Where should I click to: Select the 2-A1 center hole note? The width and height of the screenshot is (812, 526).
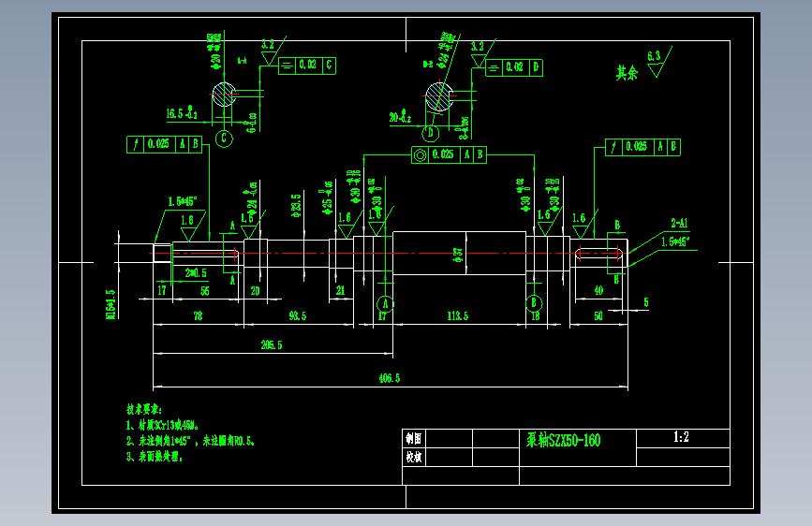679,223
